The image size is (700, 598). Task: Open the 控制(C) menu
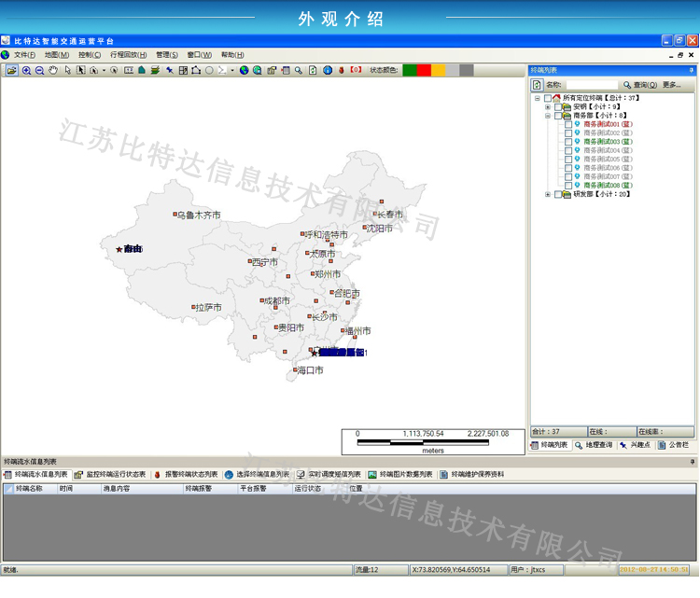coord(90,55)
